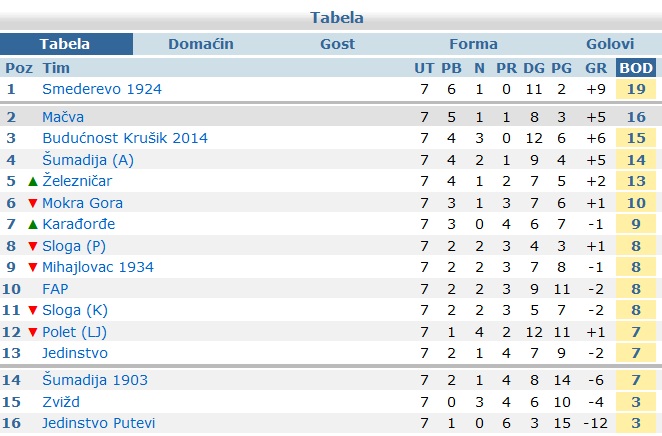The height and width of the screenshot is (436, 662).
Task: Open Šumadija 1903 team link
Action: tap(95, 380)
